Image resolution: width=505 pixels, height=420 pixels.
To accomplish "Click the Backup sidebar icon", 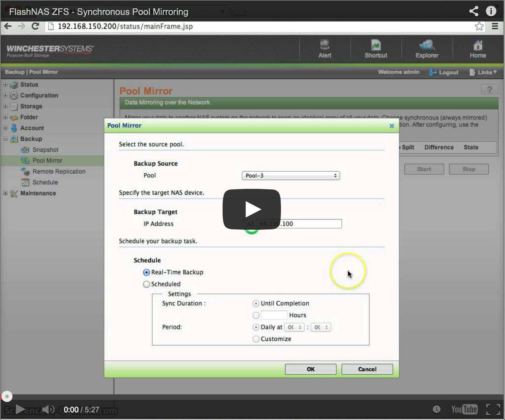I will tap(14, 139).
